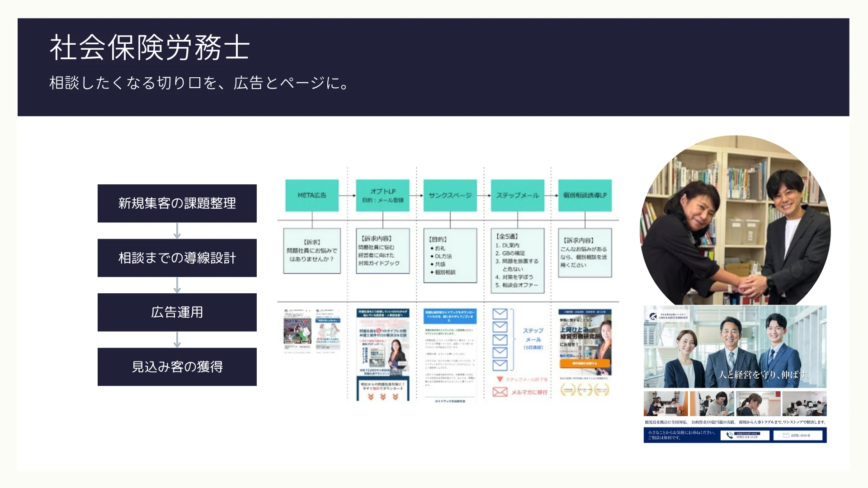Click the topmost blue envelope in the step mail stack

click(500, 314)
